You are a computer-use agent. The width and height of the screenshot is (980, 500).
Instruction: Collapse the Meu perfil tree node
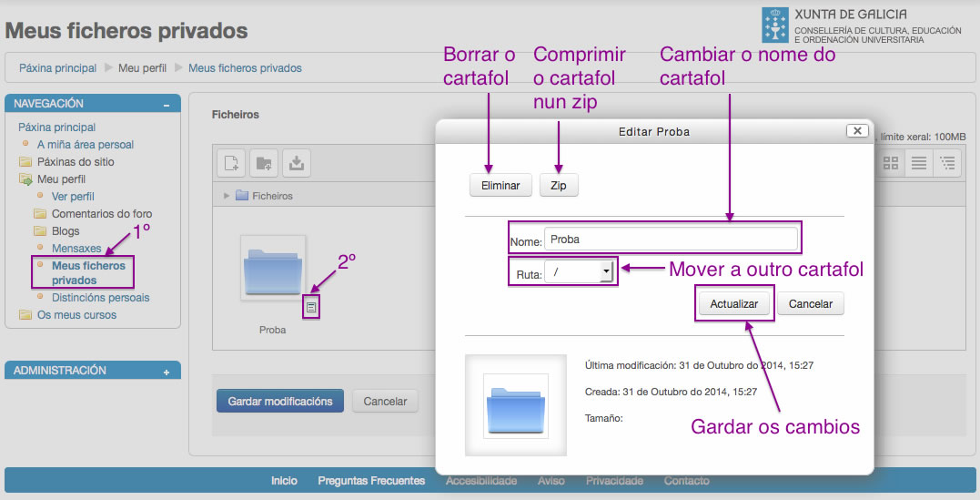61,179
